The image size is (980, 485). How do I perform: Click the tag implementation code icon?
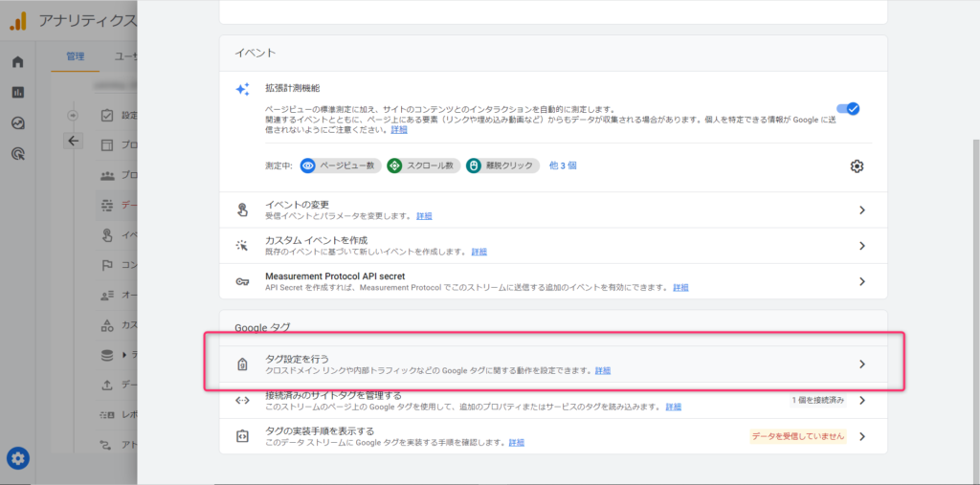point(242,436)
